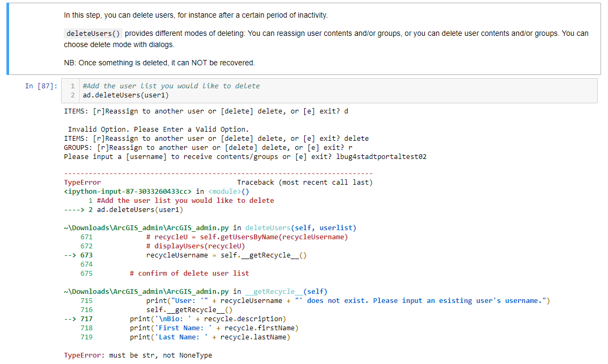This screenshot has height=364, width=608.
Task: Click 'Traceback (most recent call last)' text
Action: coord(304,183)
